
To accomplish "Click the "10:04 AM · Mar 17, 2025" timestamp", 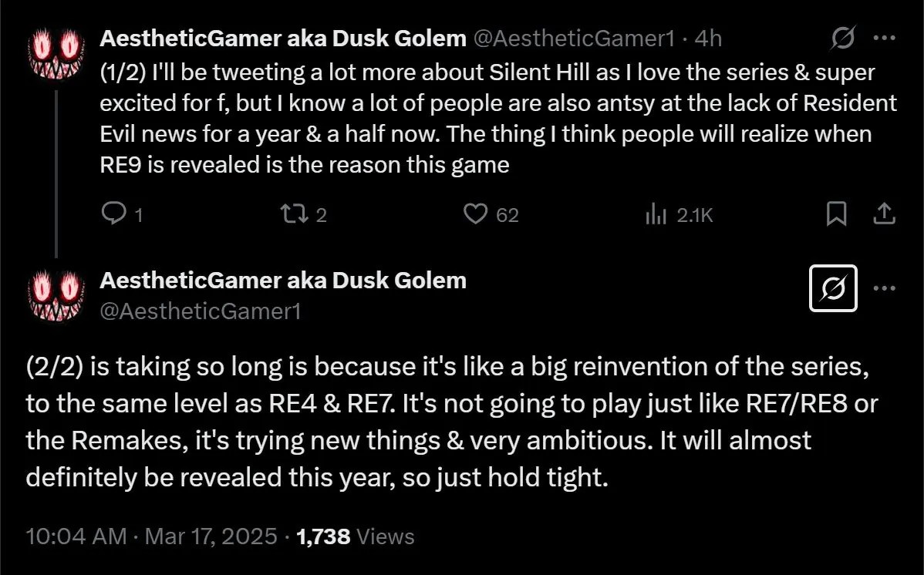I will click(x=151, y=536).
